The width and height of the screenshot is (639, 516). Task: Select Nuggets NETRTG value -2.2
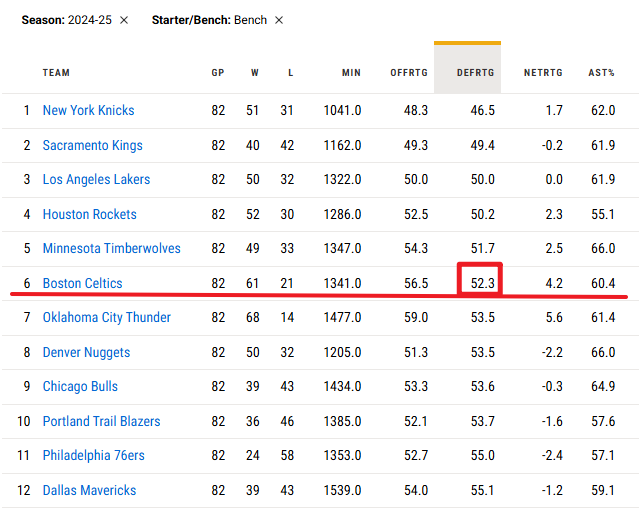pyautogui.click(x=552, y=353)
